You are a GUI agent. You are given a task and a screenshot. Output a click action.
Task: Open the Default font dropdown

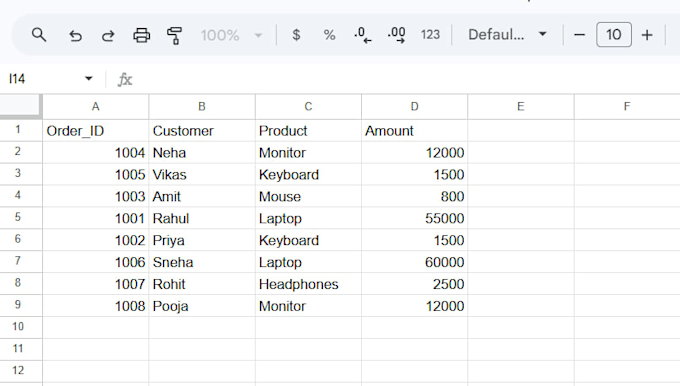tap(507, 35)
